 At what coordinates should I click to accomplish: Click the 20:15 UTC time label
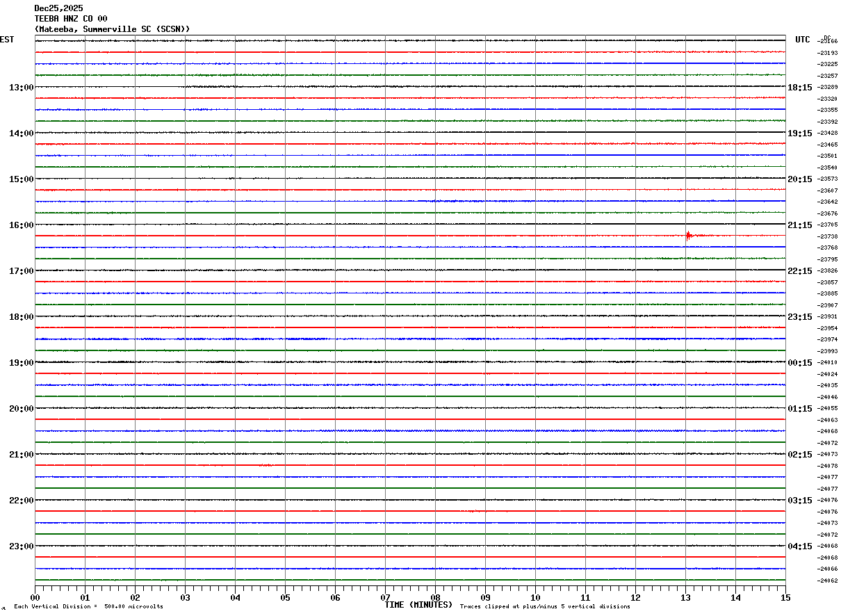click(x=800, y=179)
